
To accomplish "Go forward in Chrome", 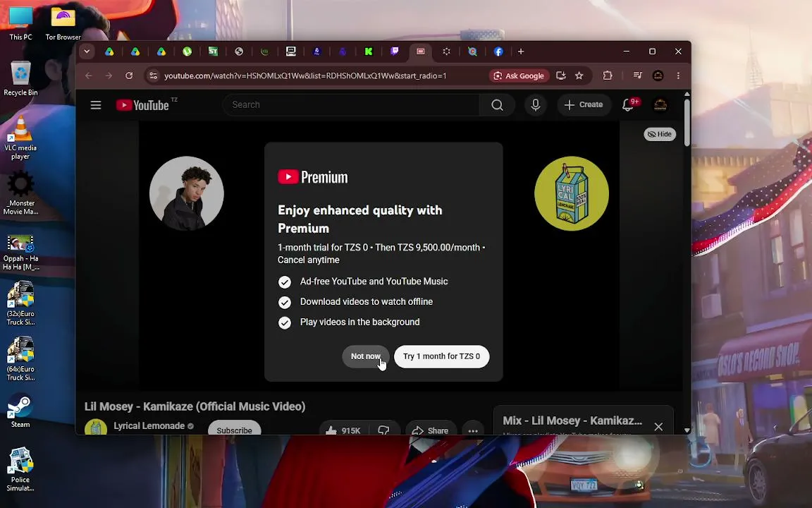I will click(109, 75).
